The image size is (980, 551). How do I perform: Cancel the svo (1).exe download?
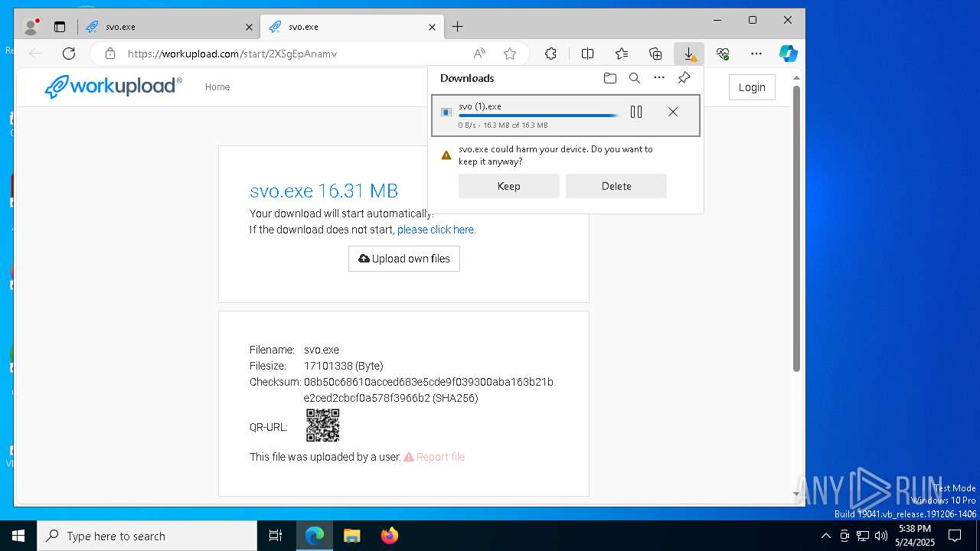[673, 112]
